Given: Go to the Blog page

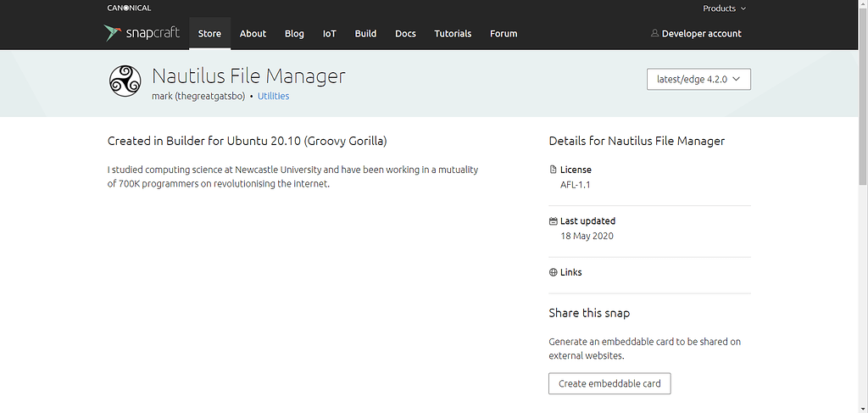Looking at the screenshot, I should point(294,34).
